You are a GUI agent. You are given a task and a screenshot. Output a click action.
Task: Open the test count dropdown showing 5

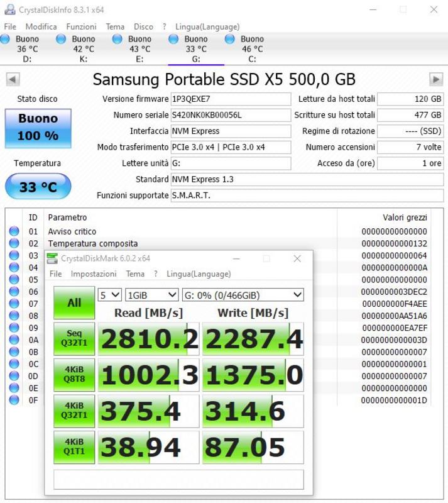pos(110,295)
